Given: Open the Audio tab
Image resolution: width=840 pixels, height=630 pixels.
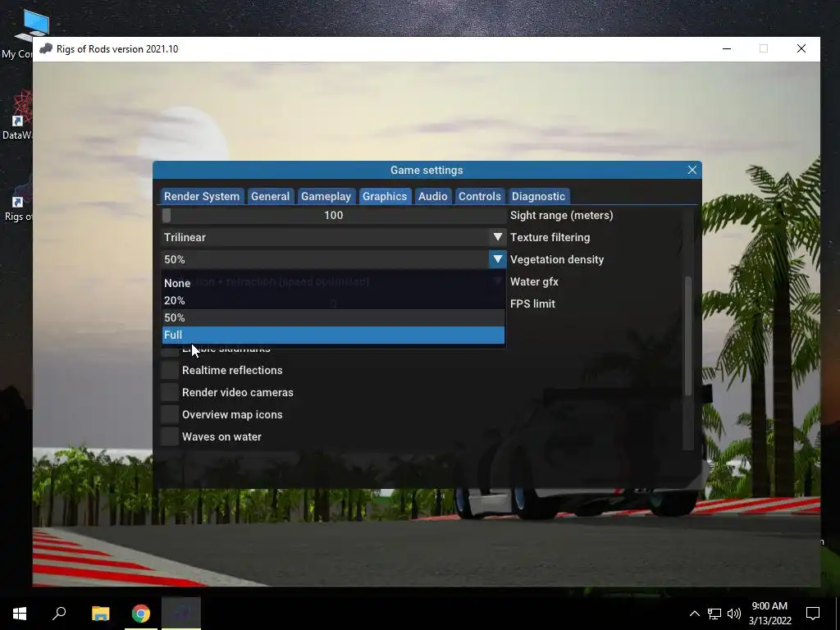Looking at the screenshot, I should pos(433,196).
